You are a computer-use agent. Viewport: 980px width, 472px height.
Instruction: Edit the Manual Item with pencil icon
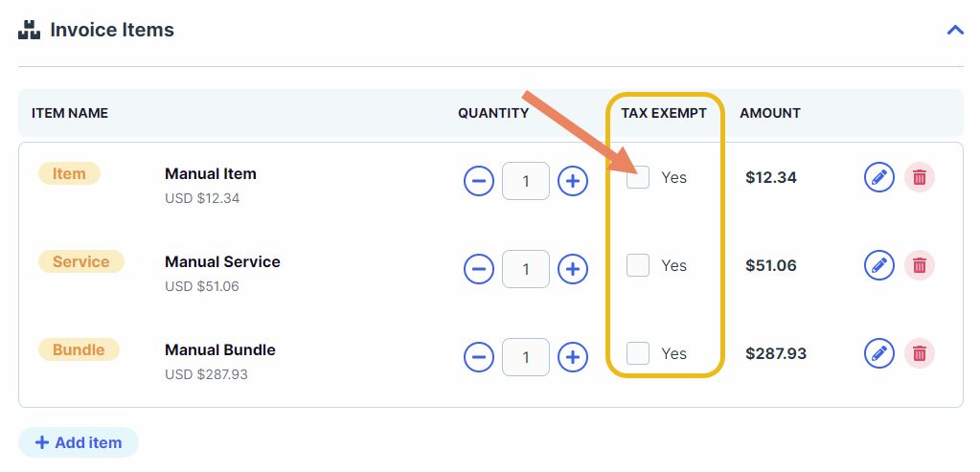pyautogui.click(x=879, y=177)
